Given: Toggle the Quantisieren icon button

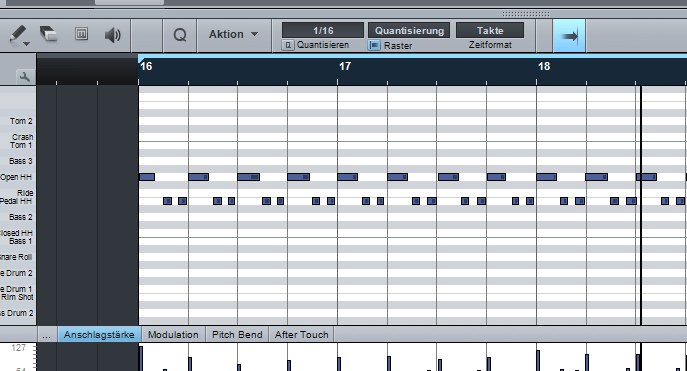Looking at the screenshot, I should (x=287, y=45).
